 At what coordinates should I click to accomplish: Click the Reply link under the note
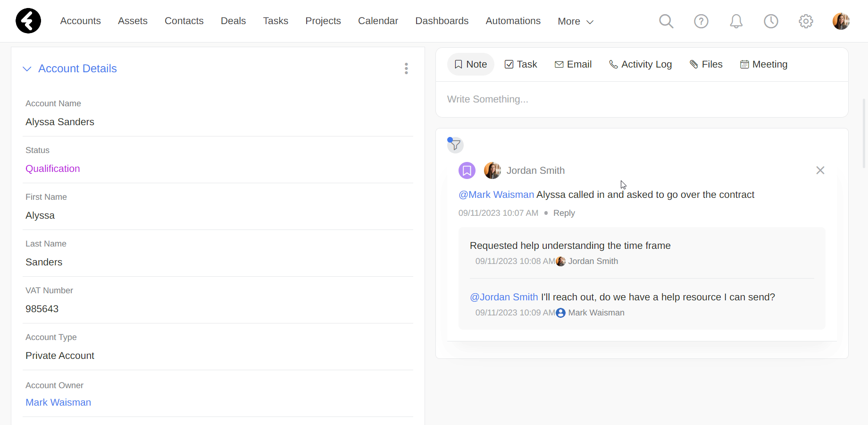(x=564, y=213)
